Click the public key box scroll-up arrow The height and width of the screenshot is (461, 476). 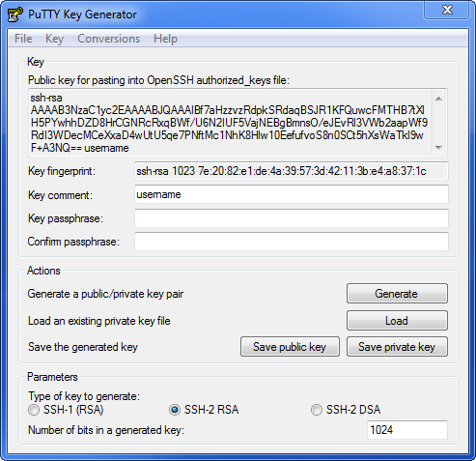438,99
